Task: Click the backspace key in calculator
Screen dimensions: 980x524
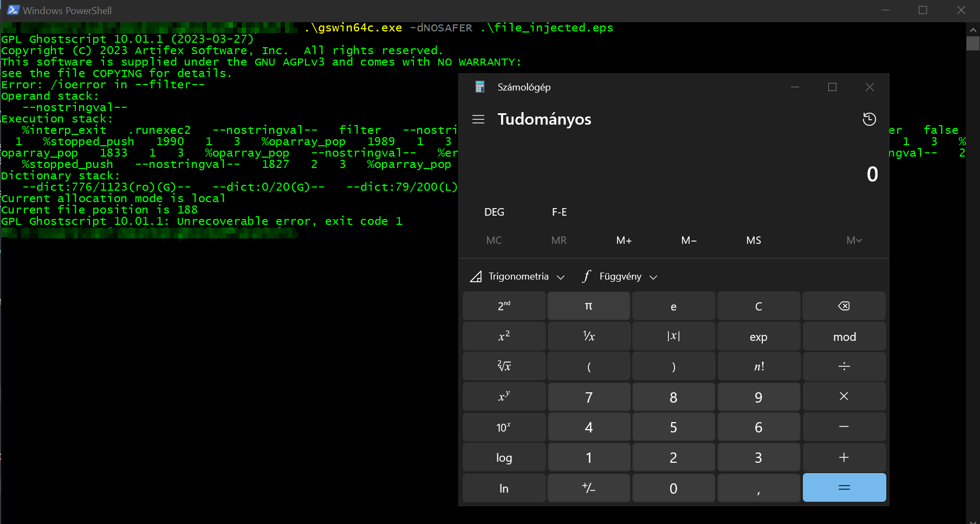Action: (x=844, y=306)
